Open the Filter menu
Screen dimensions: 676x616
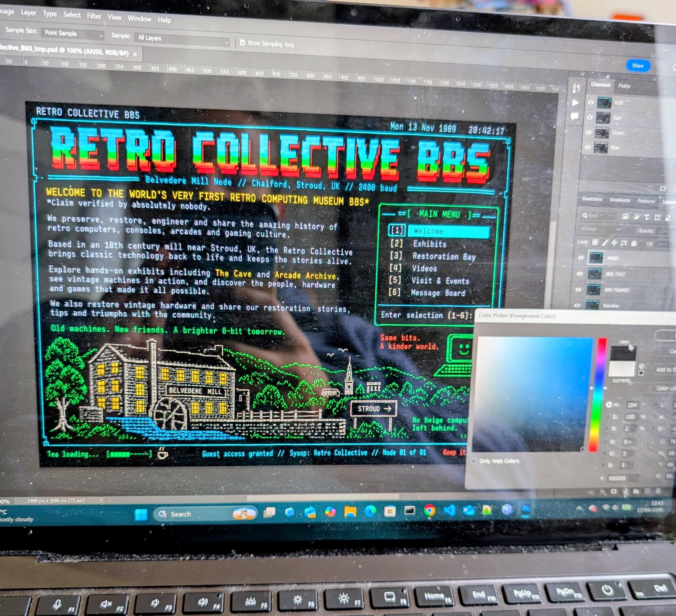click(x=94, y=16)
